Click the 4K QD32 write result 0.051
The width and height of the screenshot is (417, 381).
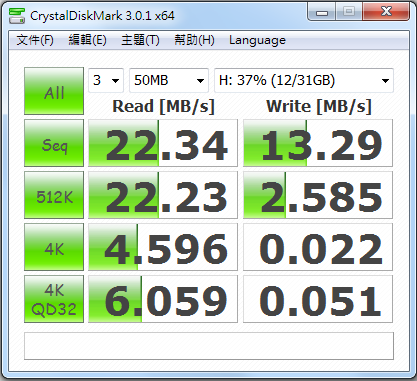pos(318,299)
